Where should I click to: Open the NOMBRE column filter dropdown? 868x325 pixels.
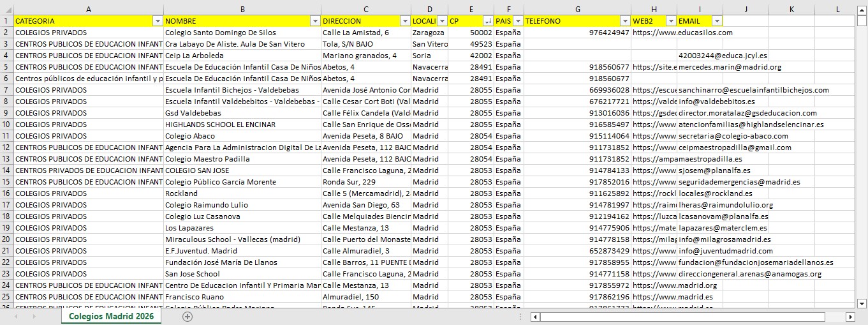(314, 21)
